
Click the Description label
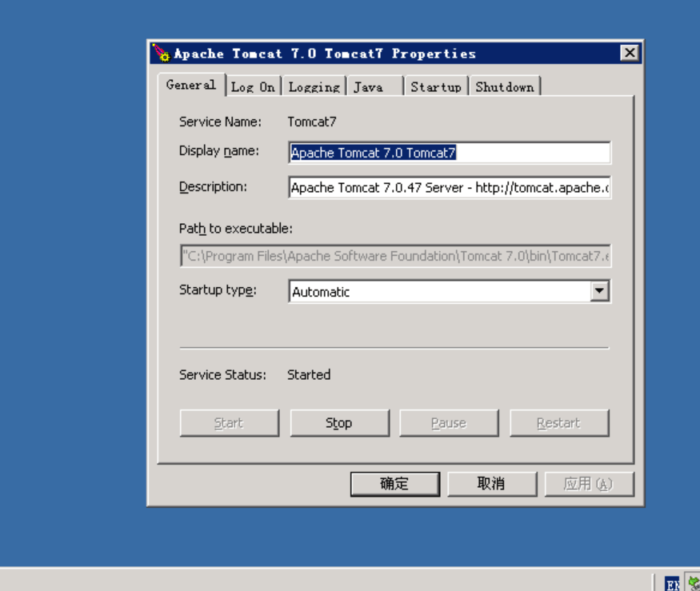(x=213, y=186)
